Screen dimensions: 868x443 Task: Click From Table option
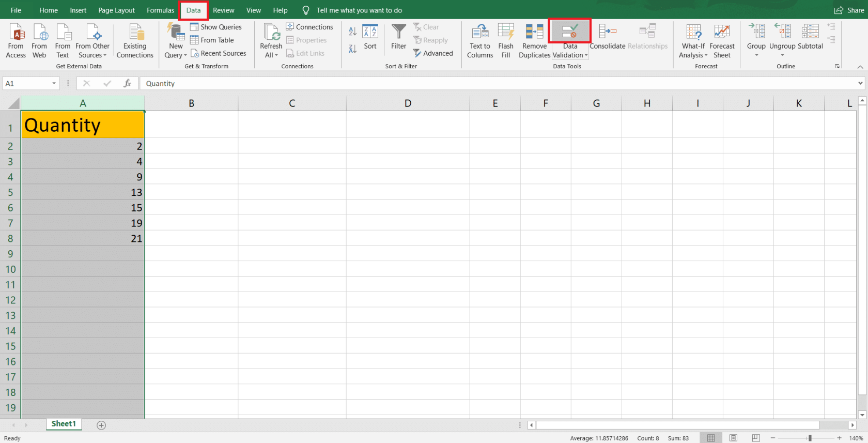tap(212, 40)
